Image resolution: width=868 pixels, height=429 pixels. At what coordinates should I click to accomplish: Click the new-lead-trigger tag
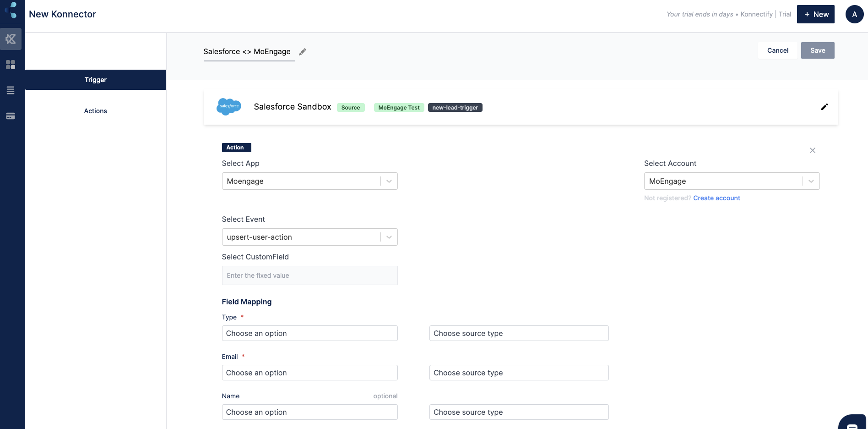455,108
